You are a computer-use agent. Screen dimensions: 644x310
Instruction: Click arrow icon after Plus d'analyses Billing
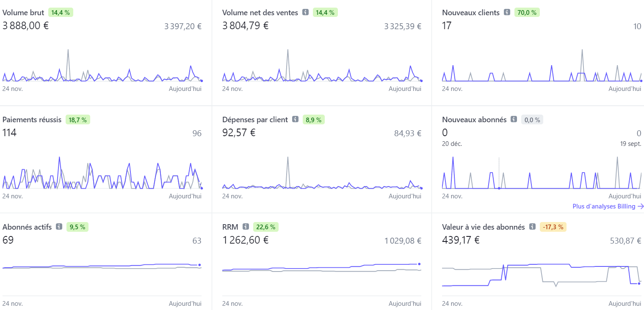pos(641,206)
